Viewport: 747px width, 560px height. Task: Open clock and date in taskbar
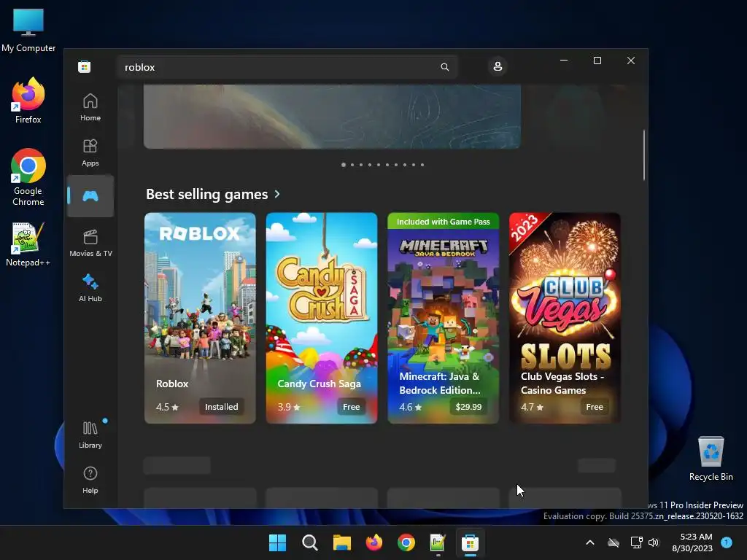(x=692, y=542)
